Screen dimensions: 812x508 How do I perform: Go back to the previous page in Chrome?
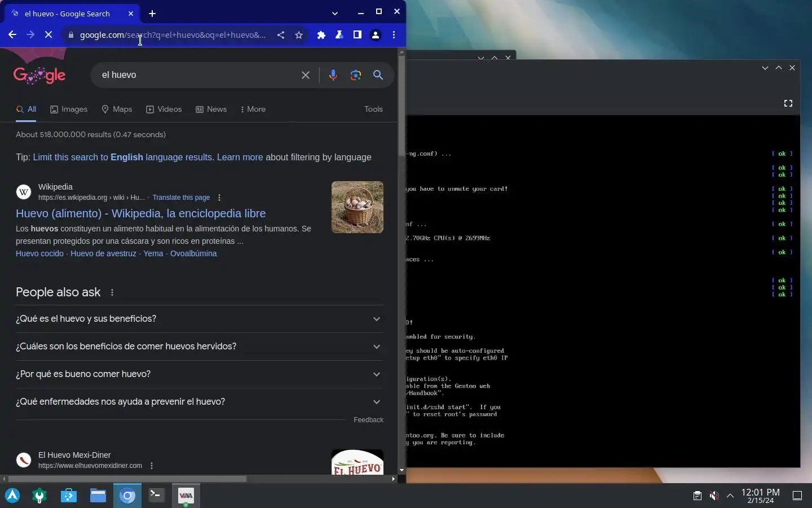[x=12, y=35]
